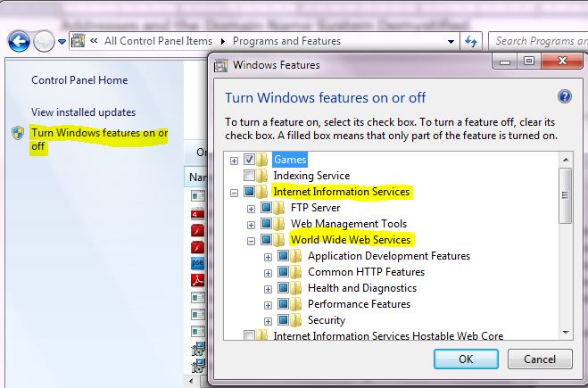Open Windows Features help icon
Viewport: 588px width, 388px height.
click(565, 96)
